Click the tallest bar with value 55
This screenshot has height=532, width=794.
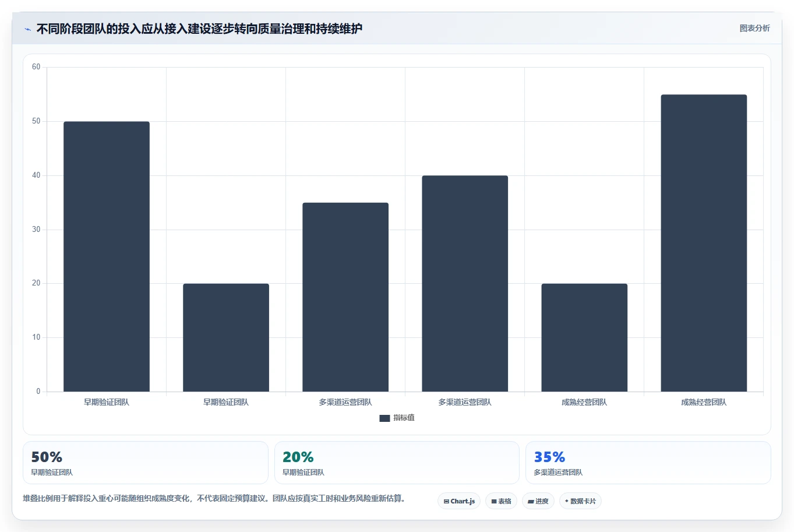(704, 243)
